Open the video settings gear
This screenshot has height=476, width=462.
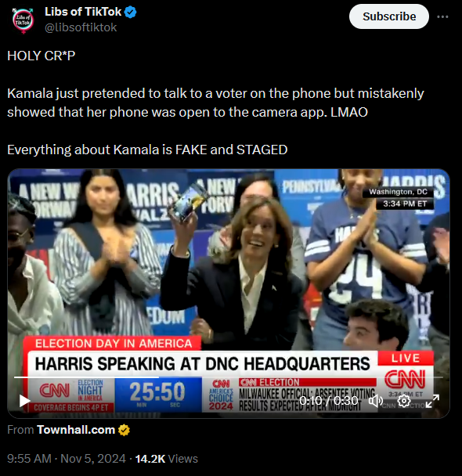pos(404,401)
